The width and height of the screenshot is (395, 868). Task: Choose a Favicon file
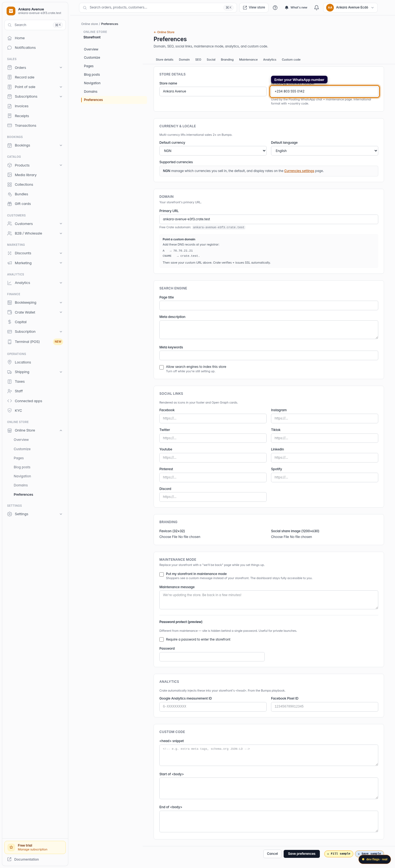(180, 537)
